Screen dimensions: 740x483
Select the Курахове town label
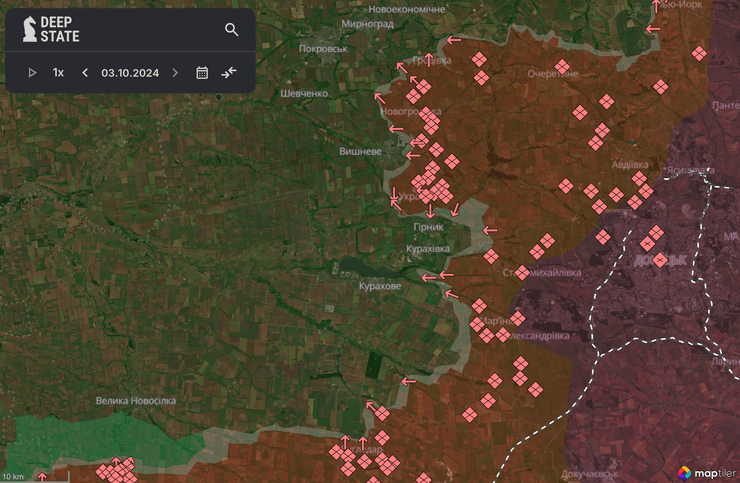pyautogui.click(x=379, y=286)
